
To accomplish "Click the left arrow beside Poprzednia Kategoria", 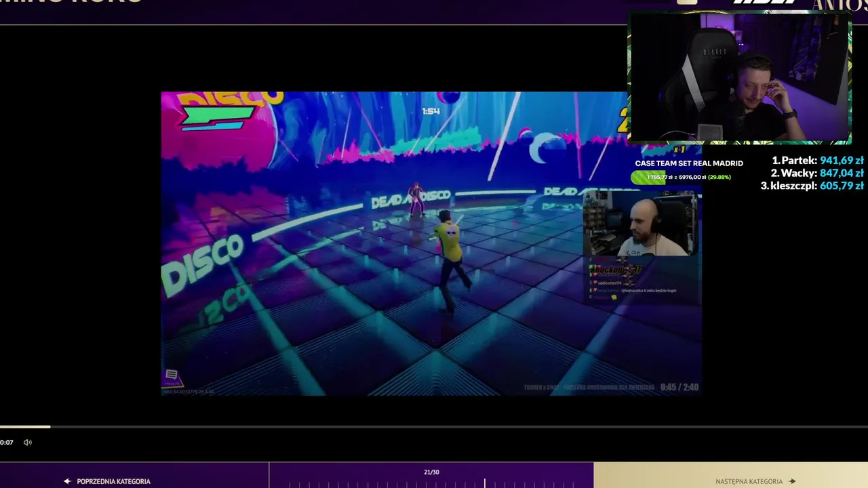I will point(67,481).
